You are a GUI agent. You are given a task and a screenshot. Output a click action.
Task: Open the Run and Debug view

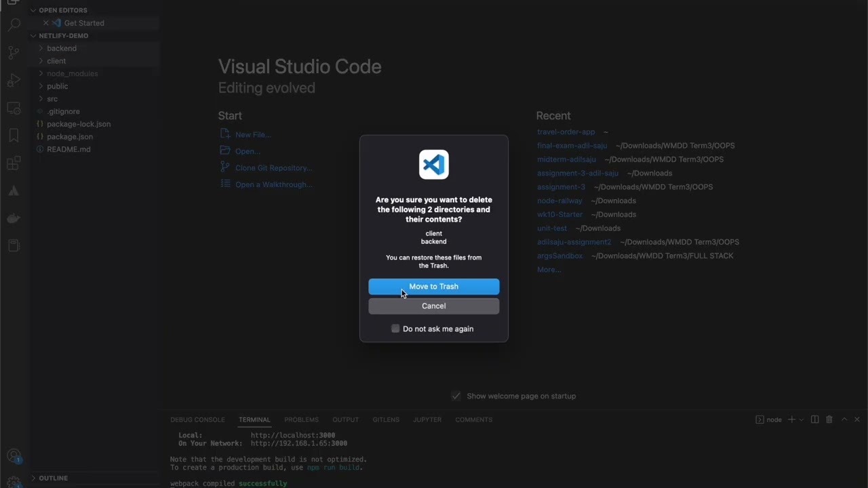14,81
